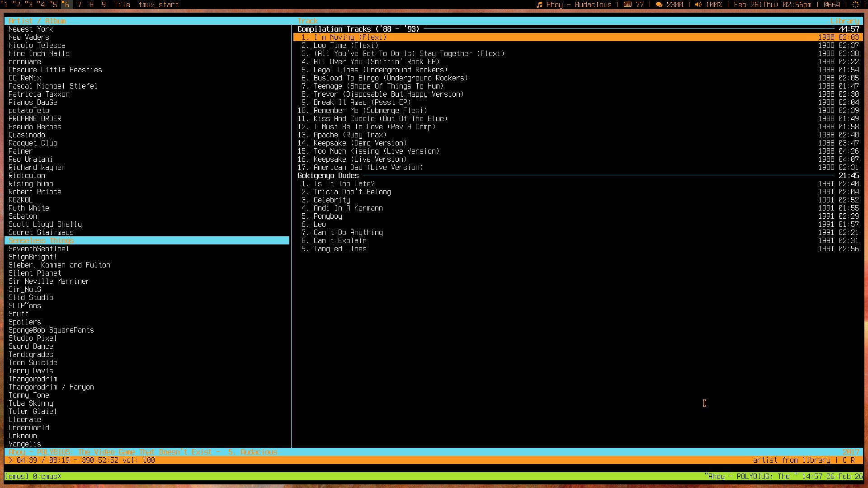Click the 'Track' column header

click(307, 21)
